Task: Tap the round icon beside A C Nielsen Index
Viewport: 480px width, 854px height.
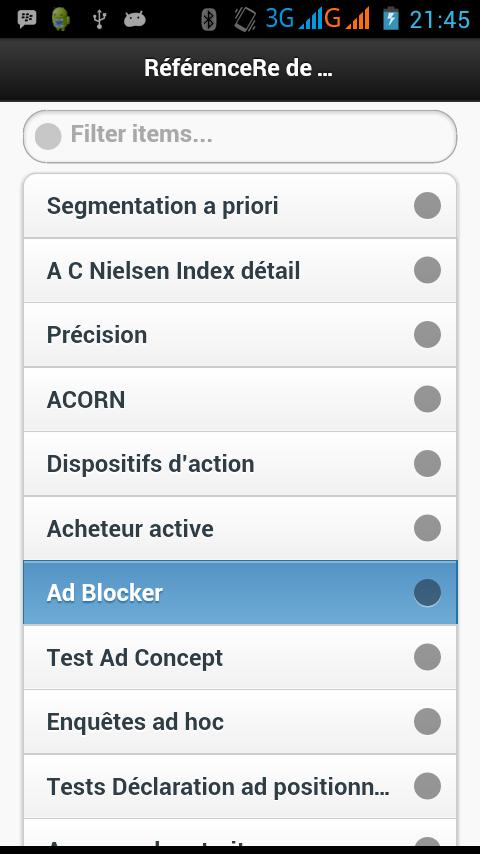Action: [427, 270]
